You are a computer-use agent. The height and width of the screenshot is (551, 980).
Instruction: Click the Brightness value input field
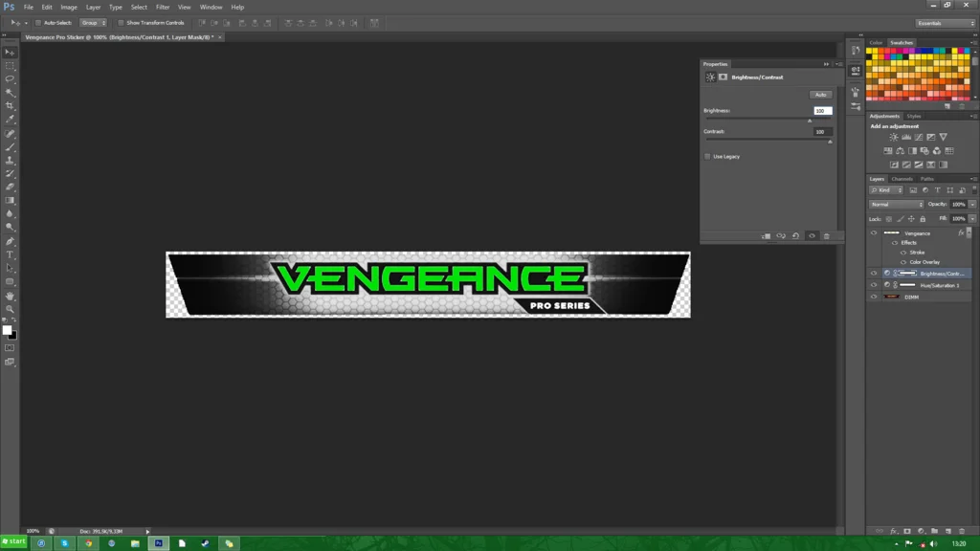822,111
